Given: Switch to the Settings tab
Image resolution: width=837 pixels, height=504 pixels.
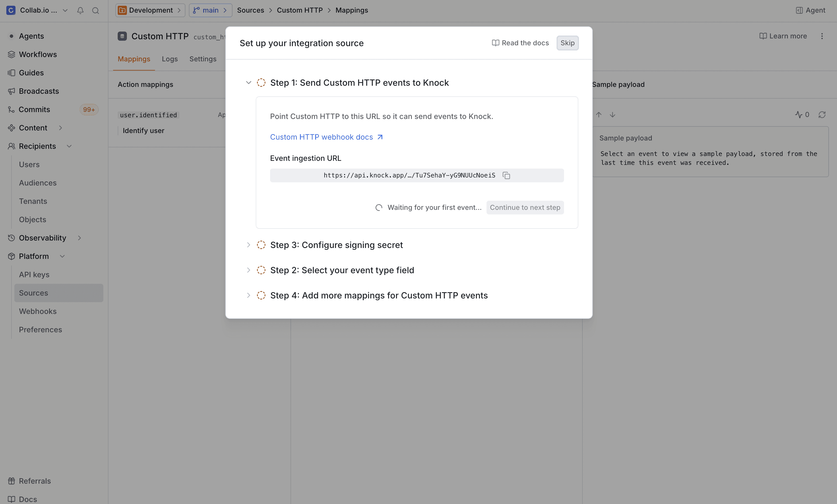Looking at the screenshot, I should click(203, 59).
